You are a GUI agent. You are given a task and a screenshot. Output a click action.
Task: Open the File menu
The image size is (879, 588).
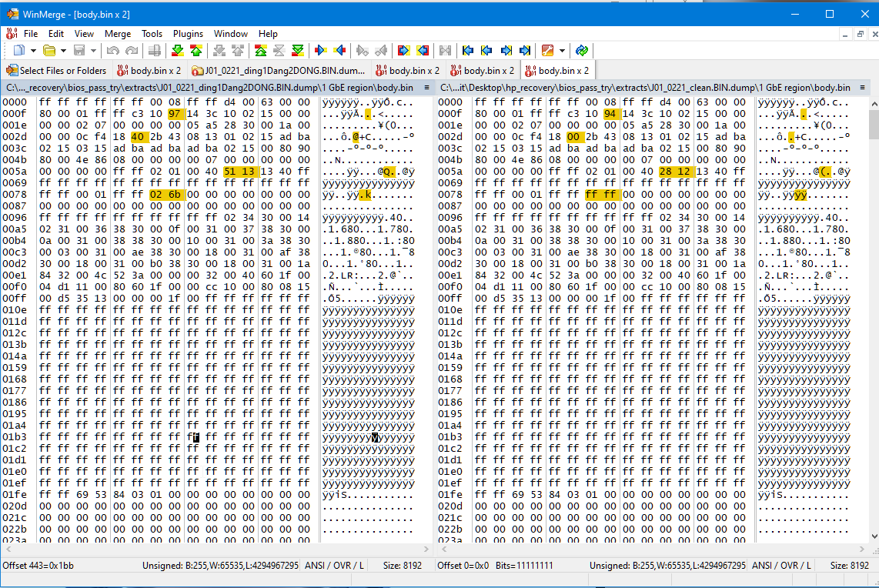[x=31, y=34]
